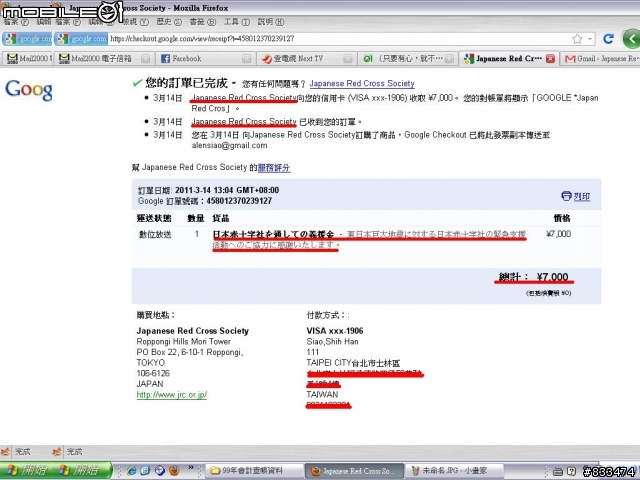Select the Japanese Red Cr… tab
This screenshot has width=640, height=480.
[509, 59]
